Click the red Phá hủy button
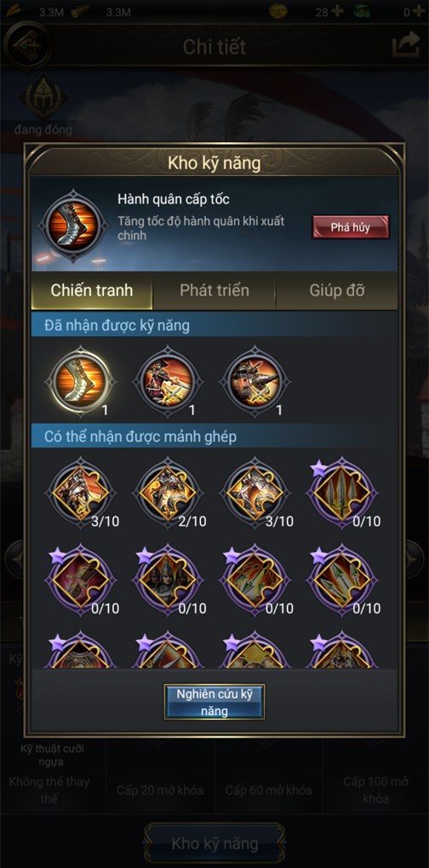Viewport: 429px width, 868px height. (x=351, y=227)
